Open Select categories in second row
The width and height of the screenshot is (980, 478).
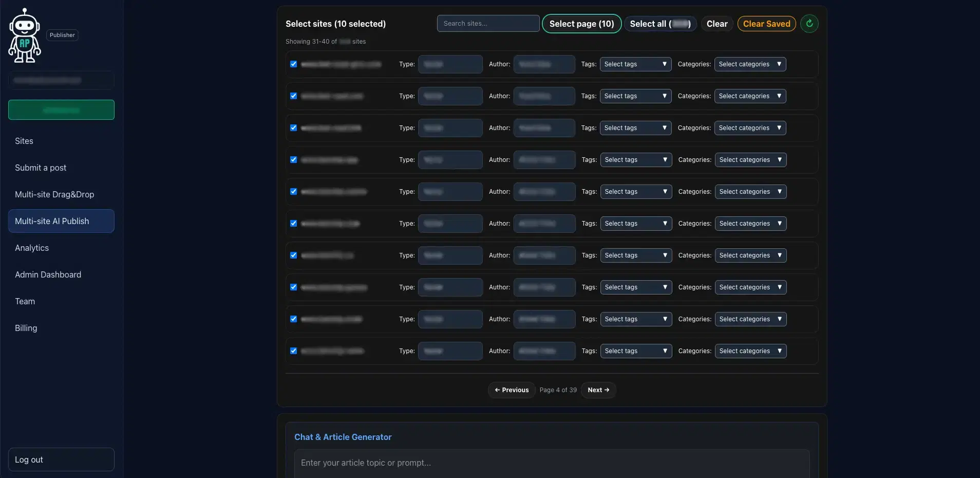tap(750, 96)
